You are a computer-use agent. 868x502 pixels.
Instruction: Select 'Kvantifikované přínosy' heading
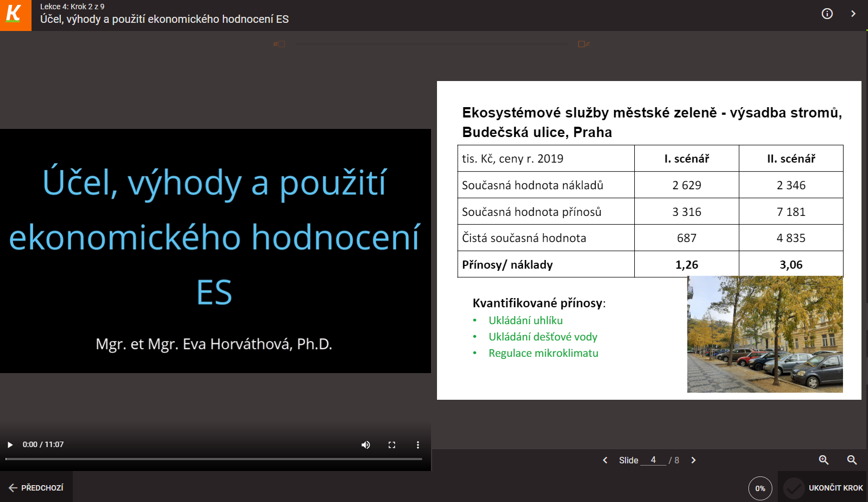tap(538, 303)
